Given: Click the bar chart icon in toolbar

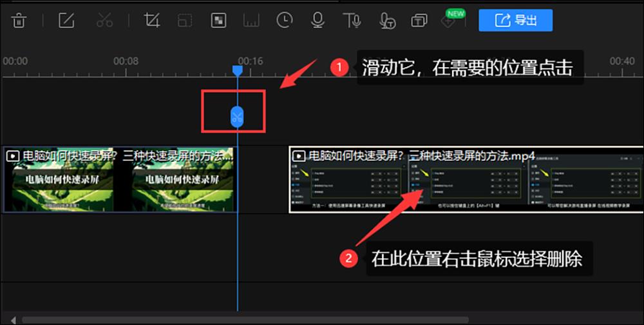Looking at the screenshot, I should point(251,21).
